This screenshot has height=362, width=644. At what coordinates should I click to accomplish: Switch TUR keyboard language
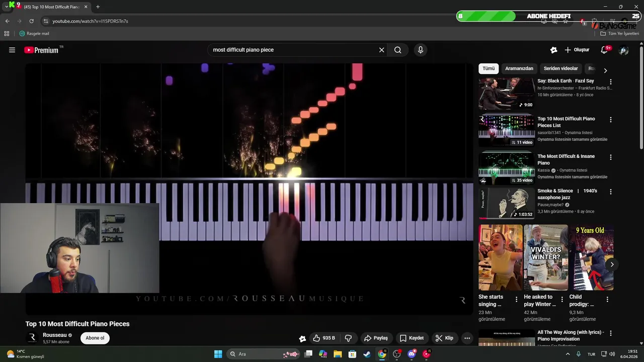pos(592,354)
